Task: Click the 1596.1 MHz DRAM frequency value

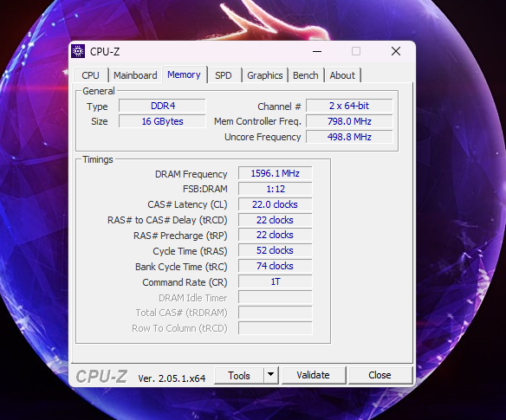Action: 276,173
